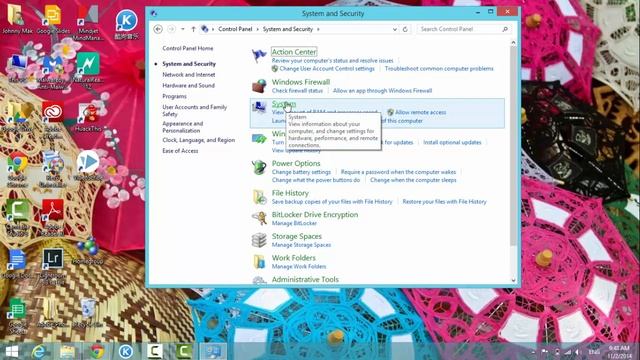Go forward with the Forward arrow
640x360 pixels.
point(171,29)
